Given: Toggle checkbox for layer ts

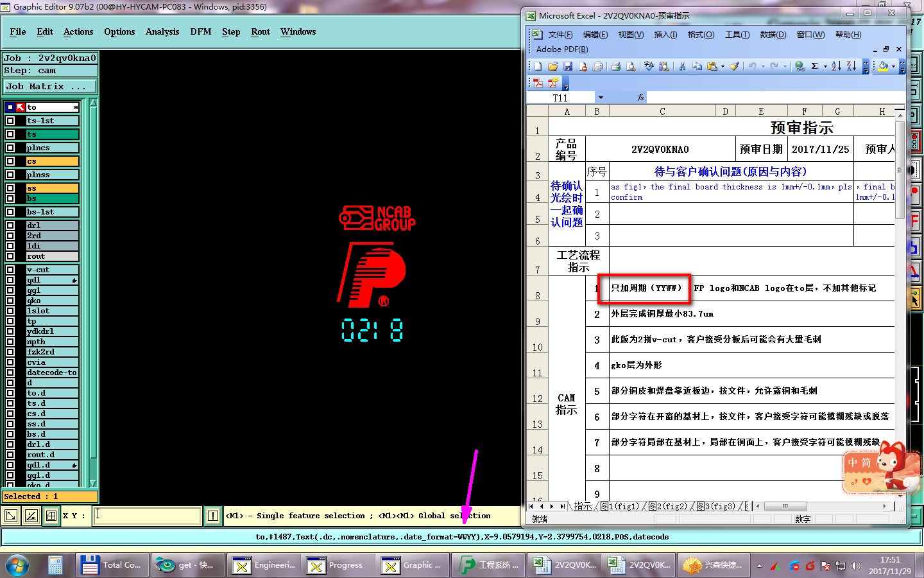Looking at the screenshot, I should (10, 134).
